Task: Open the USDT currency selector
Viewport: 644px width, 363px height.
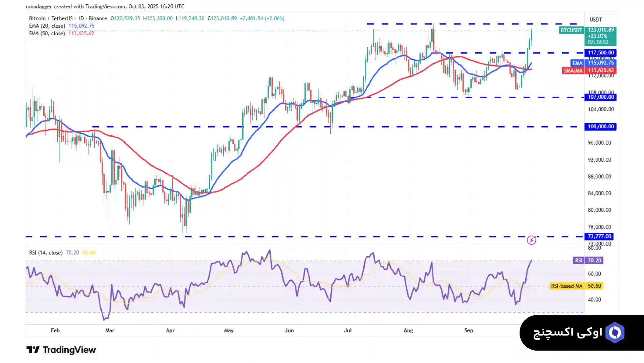Action: tap(596, 19)
